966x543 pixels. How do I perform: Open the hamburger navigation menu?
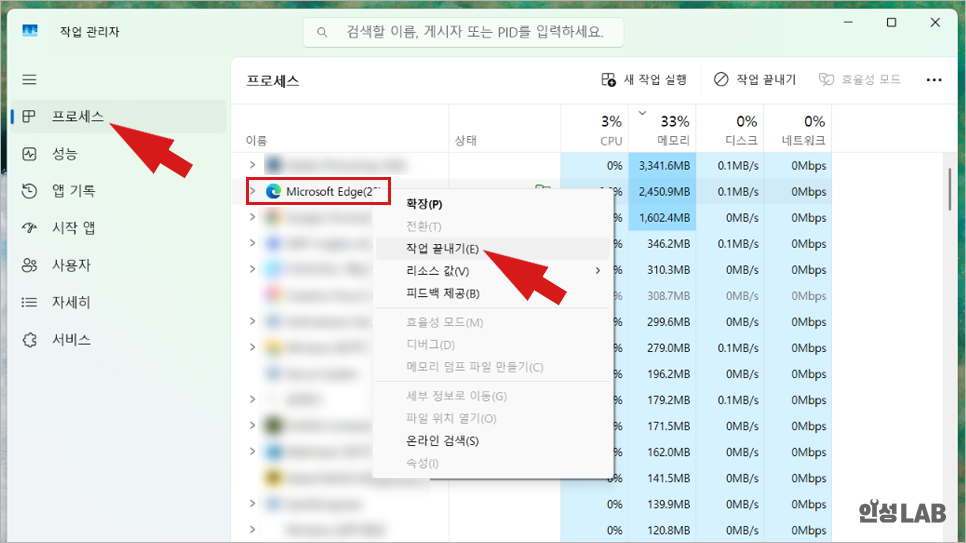pyautogui.click(x=29, y=80)
